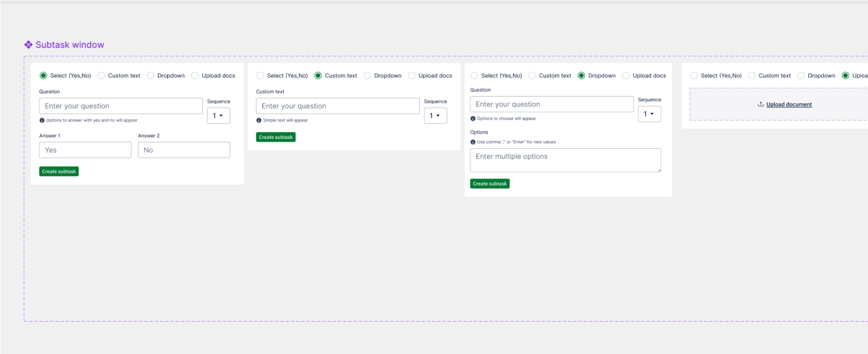
Task: Click info icon beside yes and no hint
Action: [42, 120]
